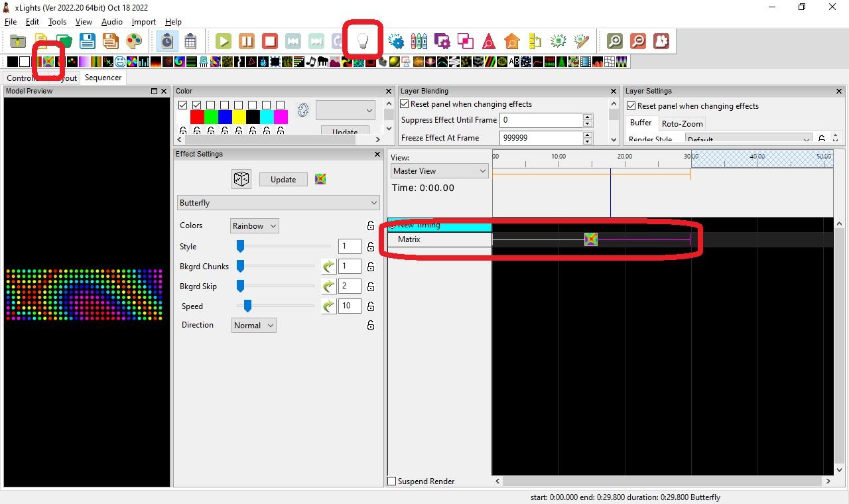The height and width of the screenshot is (504, 849).
Task: Open the Direction Normal dropdown
Action: pyautogui.click(x=254, y=326)
